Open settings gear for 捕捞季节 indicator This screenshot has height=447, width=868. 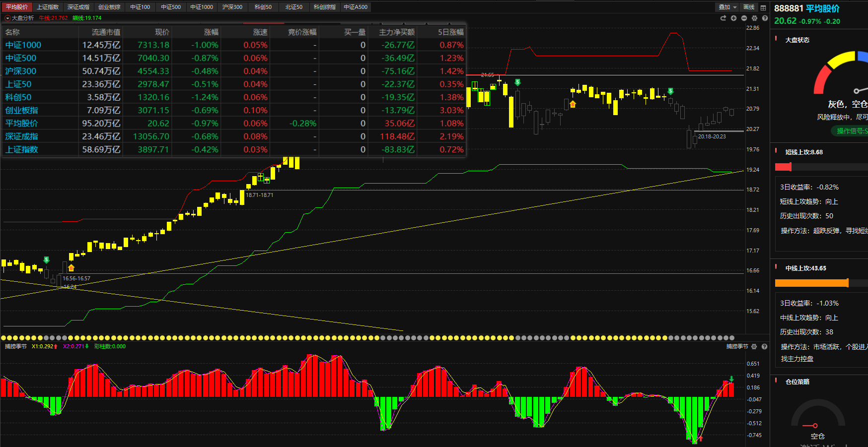pos(754,346)
